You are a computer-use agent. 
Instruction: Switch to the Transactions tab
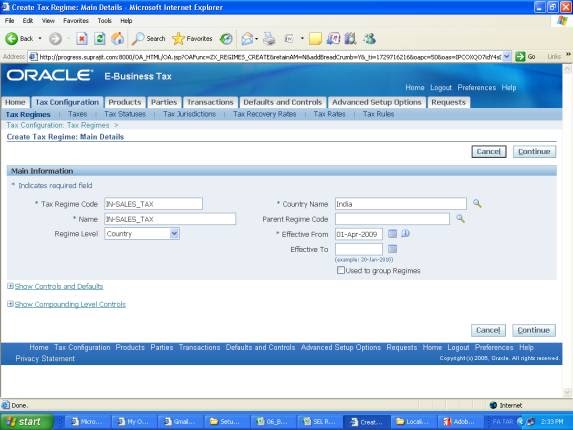210,102
